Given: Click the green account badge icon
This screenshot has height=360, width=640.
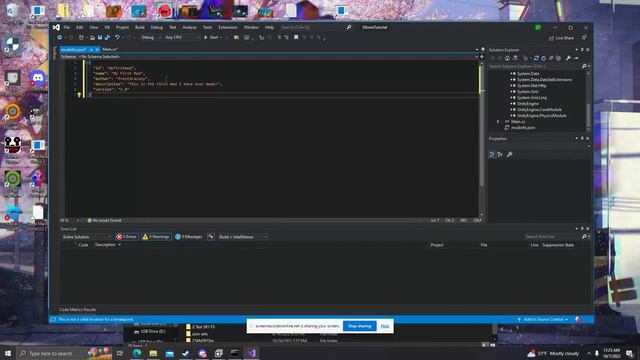Looking at the screenshot, I should click(538, 27).
